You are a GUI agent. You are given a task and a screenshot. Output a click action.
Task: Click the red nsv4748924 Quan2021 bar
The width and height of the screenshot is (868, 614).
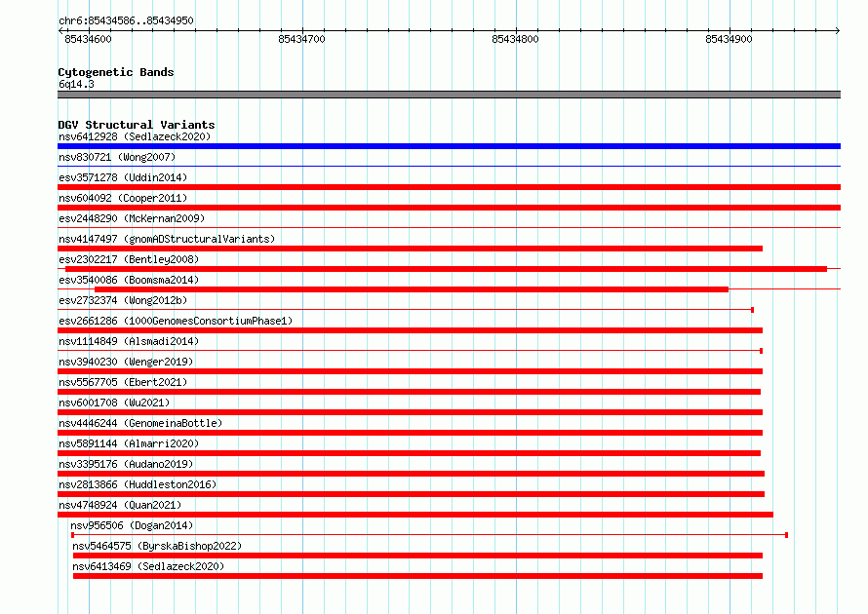415,515
